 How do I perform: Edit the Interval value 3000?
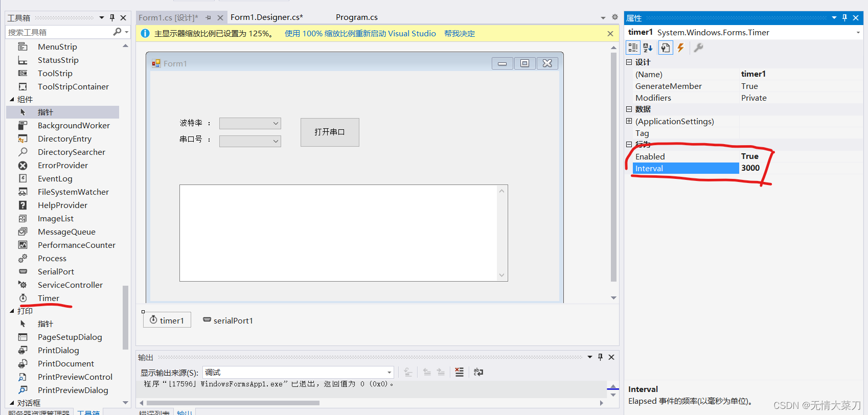(x=800, y=168)
